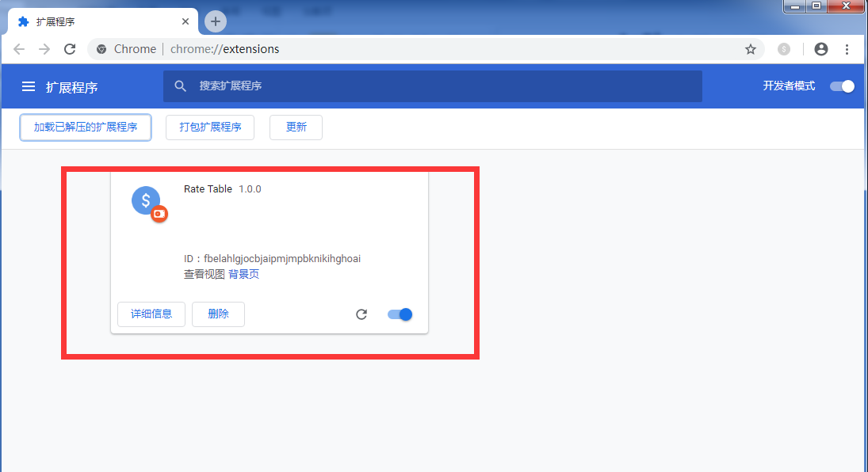
Task: Select the 扩展程序 browser tab
Action: pos(103,21)
